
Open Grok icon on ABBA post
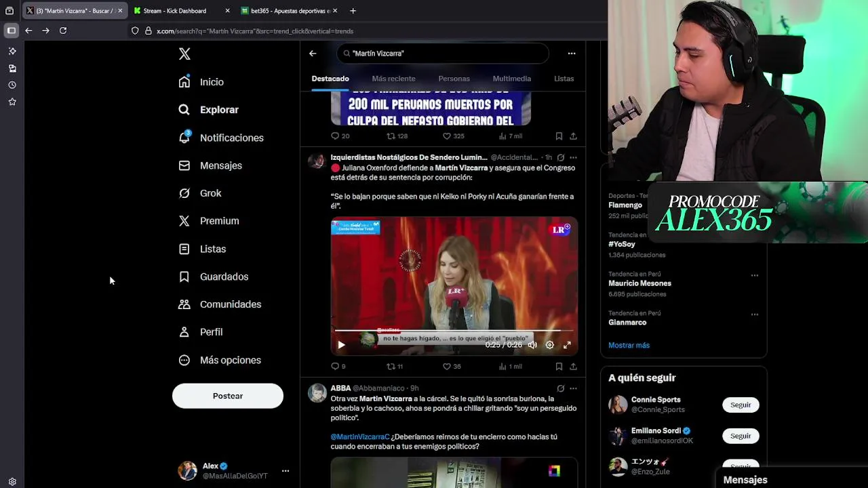560,388
